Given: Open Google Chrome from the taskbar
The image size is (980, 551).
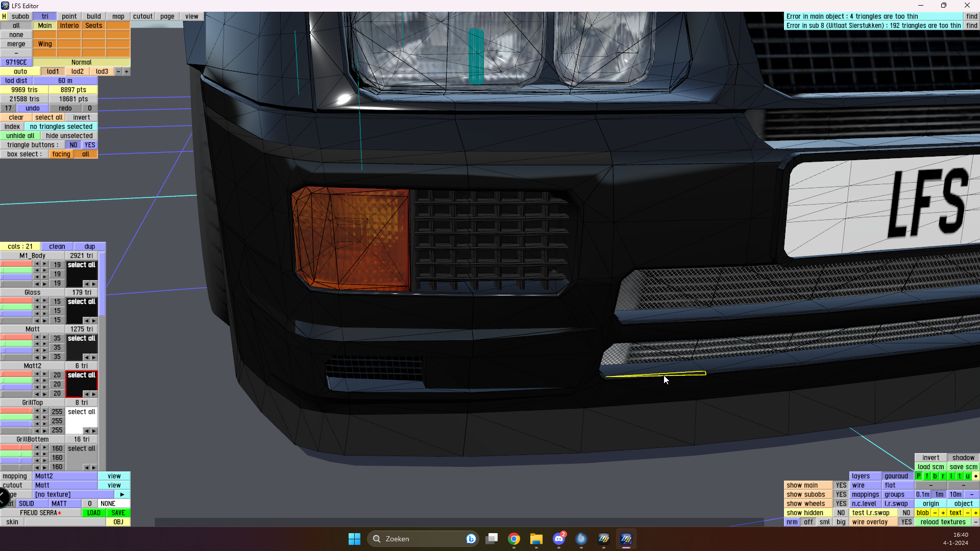Looking at the screenshot, I should (x=514, y=539).
